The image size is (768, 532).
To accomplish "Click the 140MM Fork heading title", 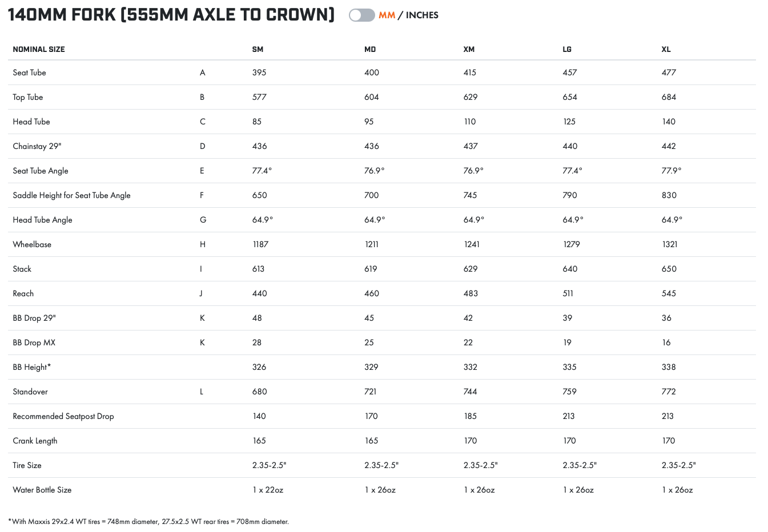I will (x=171, y=15).
